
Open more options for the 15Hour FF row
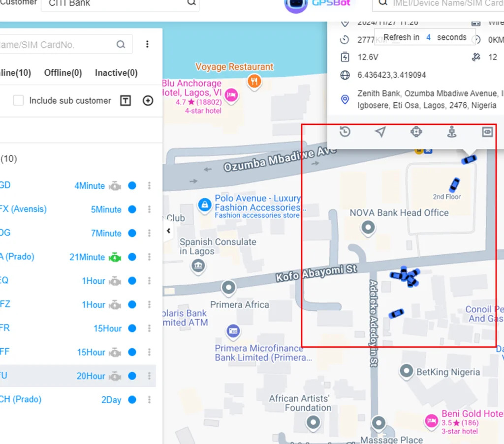click(x=149, y=352)
